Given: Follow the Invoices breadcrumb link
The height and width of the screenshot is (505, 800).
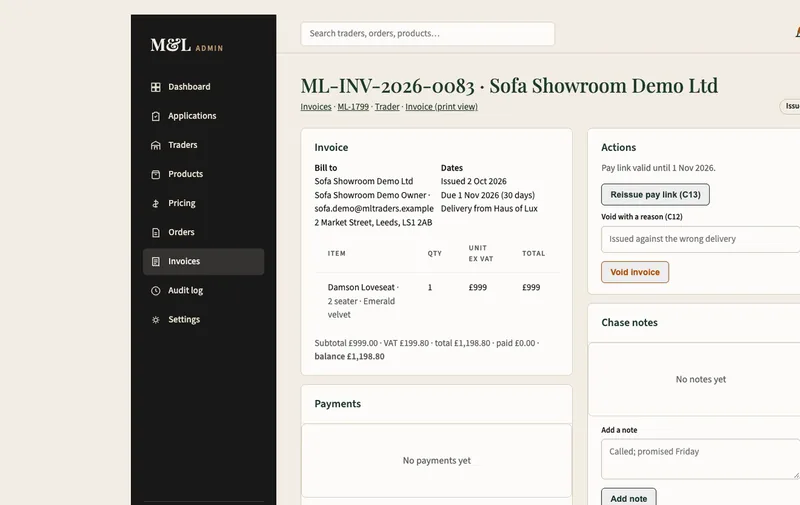Looking at the screenshot, I should click(316, 107).
